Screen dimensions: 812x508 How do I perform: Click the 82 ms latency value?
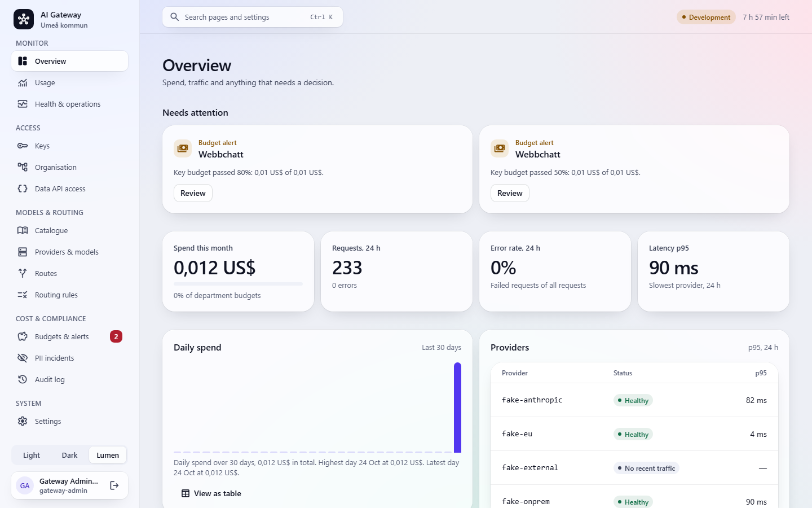click(756, 400)
